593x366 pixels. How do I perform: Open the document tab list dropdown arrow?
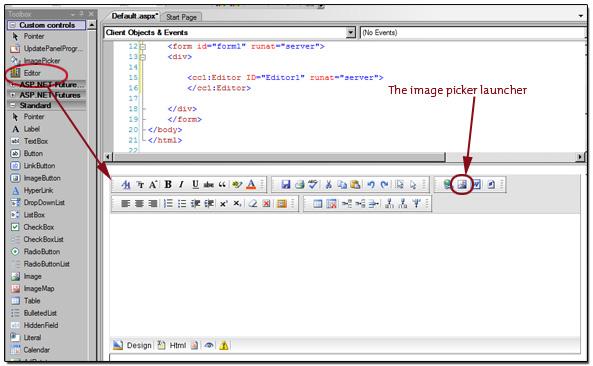pyautogui.click(x=581, y=16)
